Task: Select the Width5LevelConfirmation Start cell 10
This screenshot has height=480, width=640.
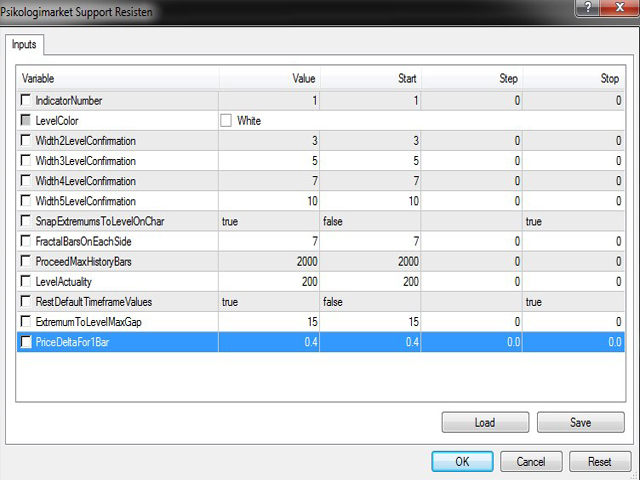Action: click(x=370, y=201)
